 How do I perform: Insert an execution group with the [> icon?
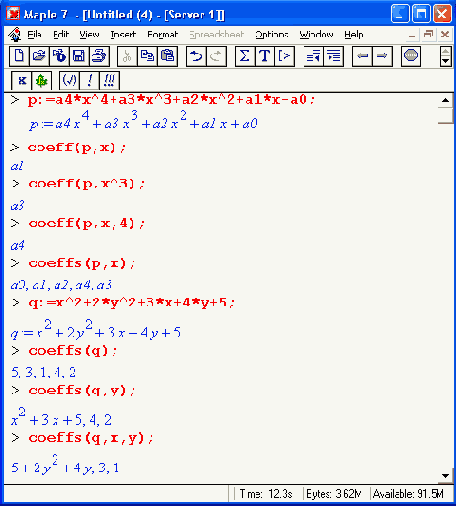point(285,56)
